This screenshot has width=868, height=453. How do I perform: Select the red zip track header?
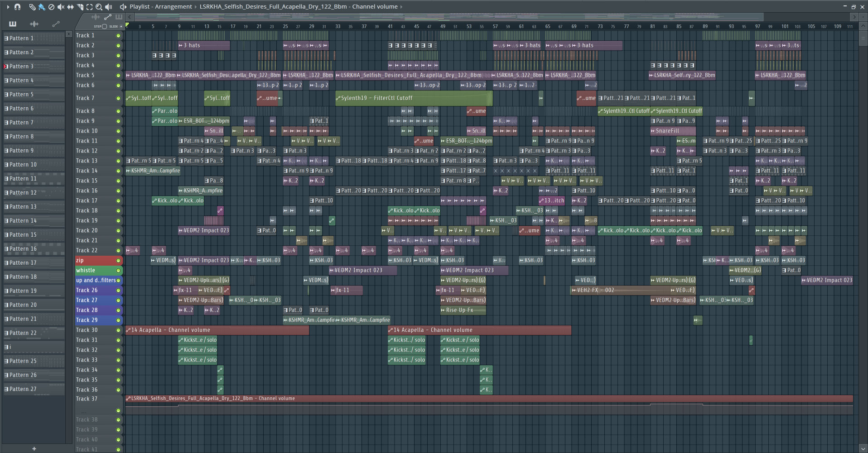99,261
